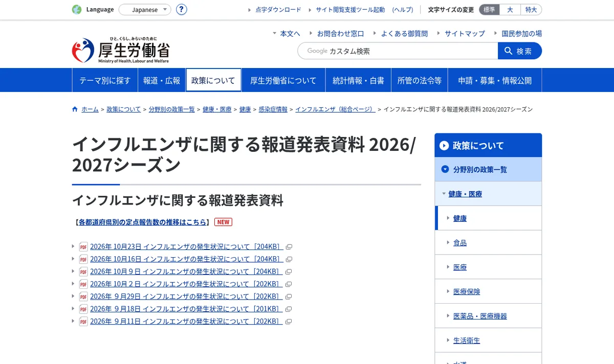Screen dimensions: 614x364
Task: Select sidebar item 食品
Action: click(488, 243)
